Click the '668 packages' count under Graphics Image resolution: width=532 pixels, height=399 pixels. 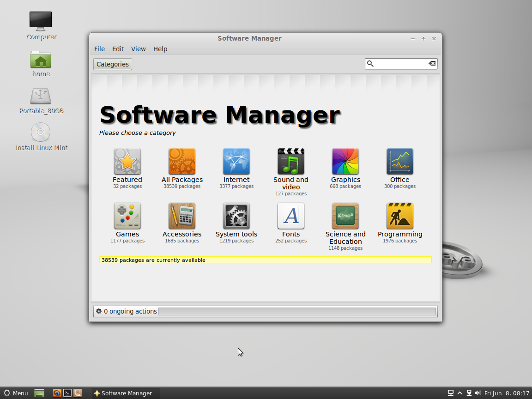[x=345, y=186]
